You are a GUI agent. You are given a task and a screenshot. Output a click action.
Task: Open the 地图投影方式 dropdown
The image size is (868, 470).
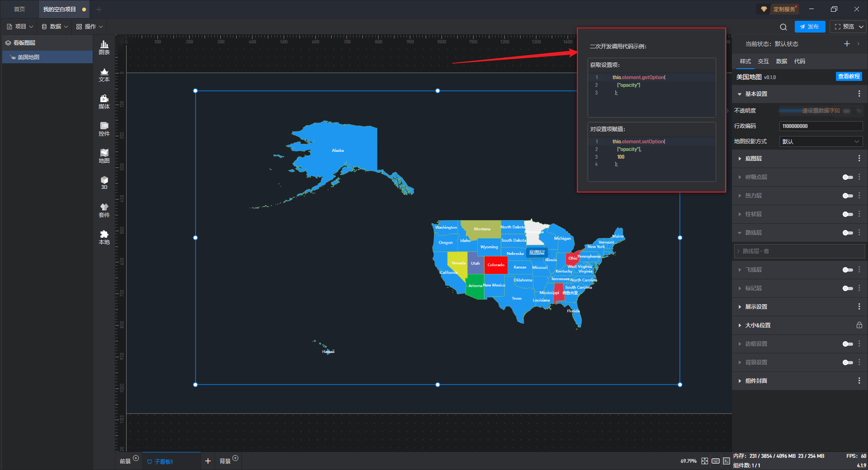point(821,142)
